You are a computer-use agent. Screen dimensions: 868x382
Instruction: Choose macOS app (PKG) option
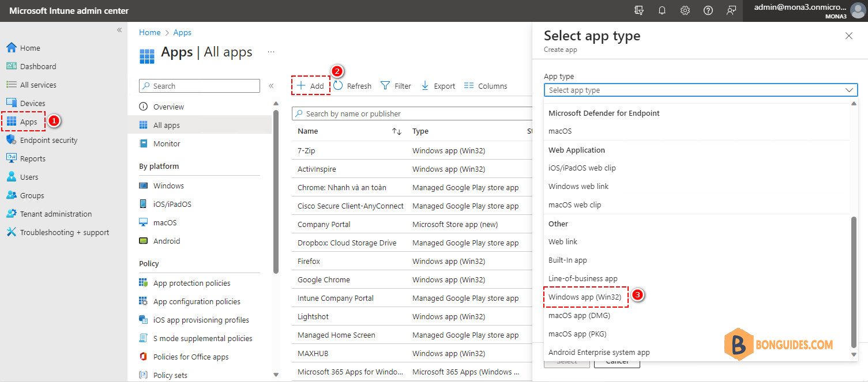(x=577, y=334)
